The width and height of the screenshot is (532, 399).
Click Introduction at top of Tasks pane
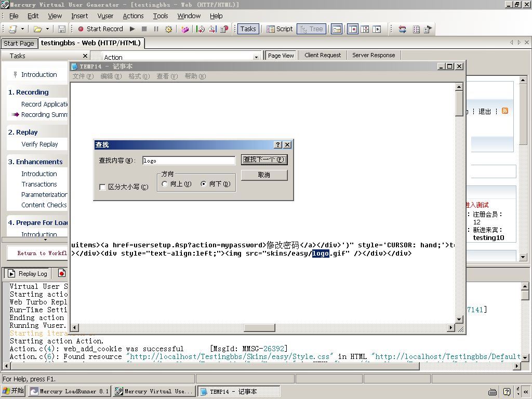pyautogui.click(x=39, y=75)
